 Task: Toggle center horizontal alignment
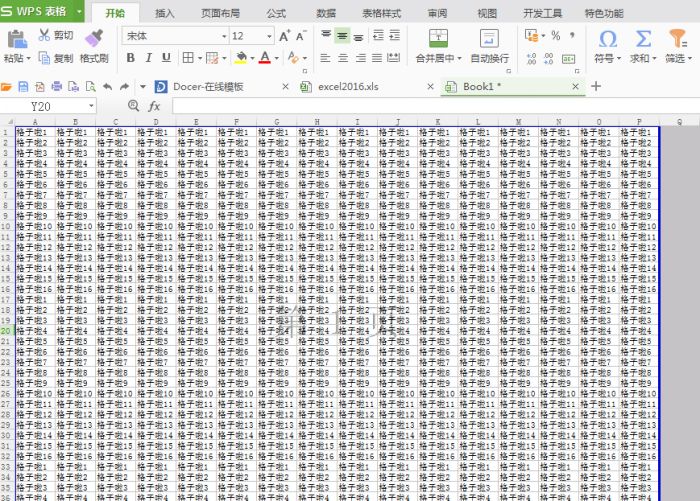[343, 58]
